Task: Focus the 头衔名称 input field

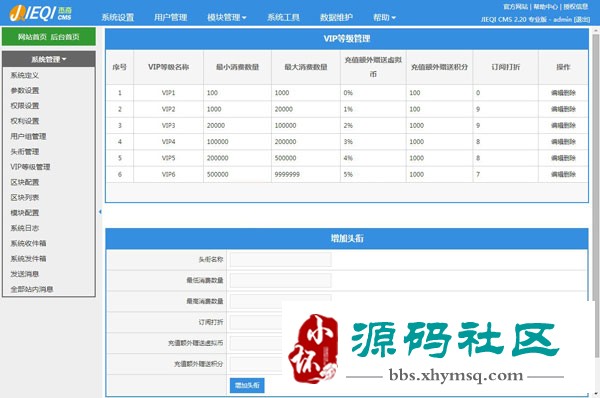Action: click(280, 259)
